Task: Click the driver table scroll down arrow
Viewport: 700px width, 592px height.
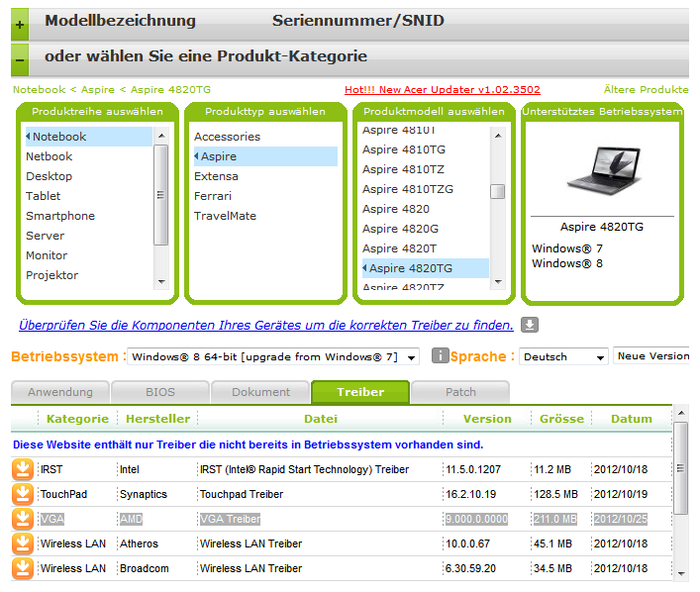Action: (681, 573)
